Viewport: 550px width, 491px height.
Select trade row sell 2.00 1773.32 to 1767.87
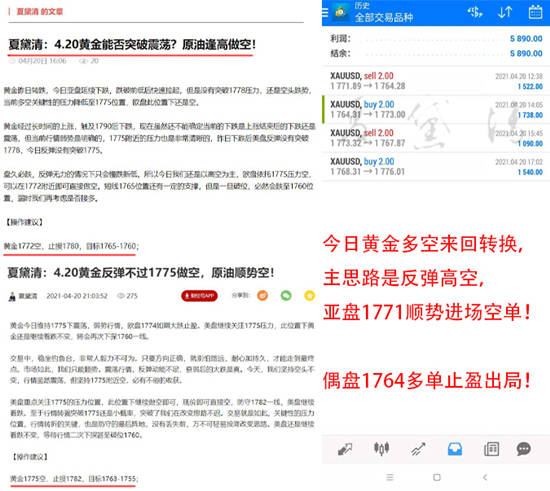(x=436, y=138)
